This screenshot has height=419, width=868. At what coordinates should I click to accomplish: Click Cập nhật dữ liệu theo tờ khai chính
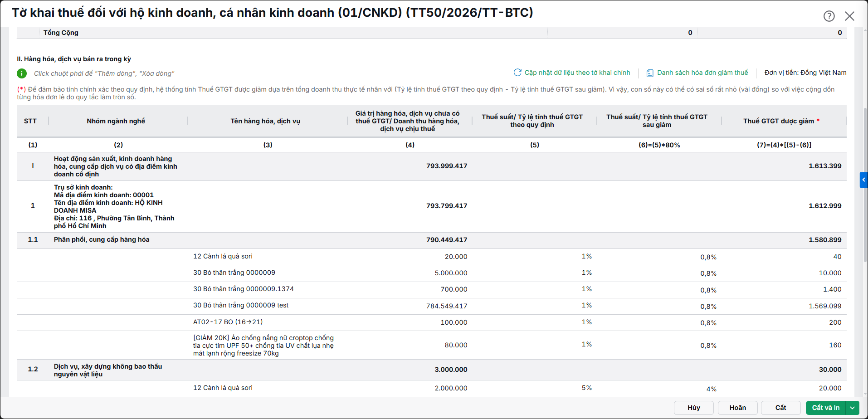coord(577,73)
